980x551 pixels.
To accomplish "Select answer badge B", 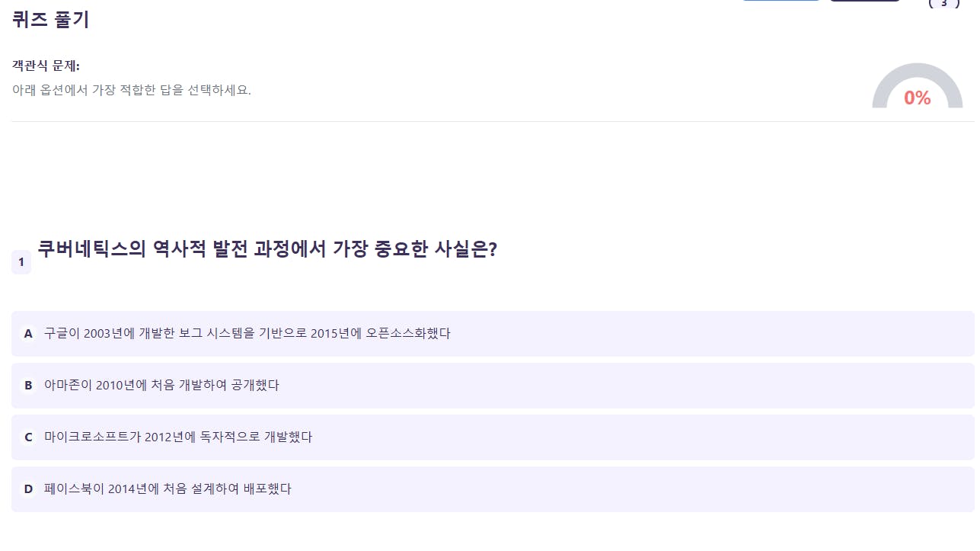I will pyautogui.click(x=28, y=386).
